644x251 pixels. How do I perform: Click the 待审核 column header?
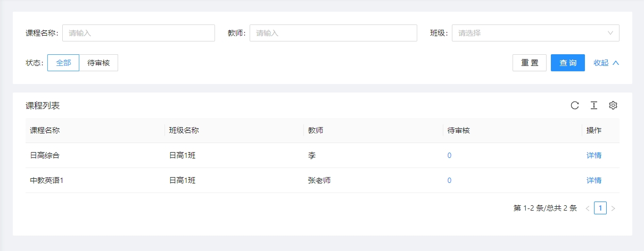coord(458,130)
